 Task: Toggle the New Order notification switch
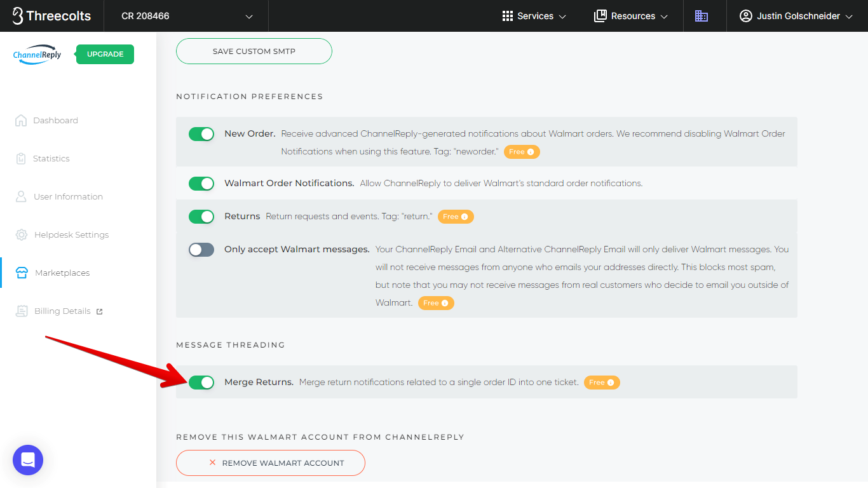201,134
